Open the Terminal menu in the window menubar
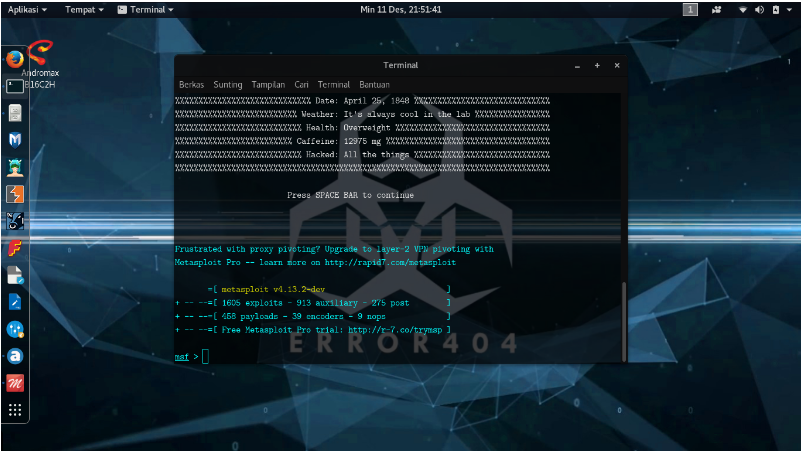 click(333, 85)
